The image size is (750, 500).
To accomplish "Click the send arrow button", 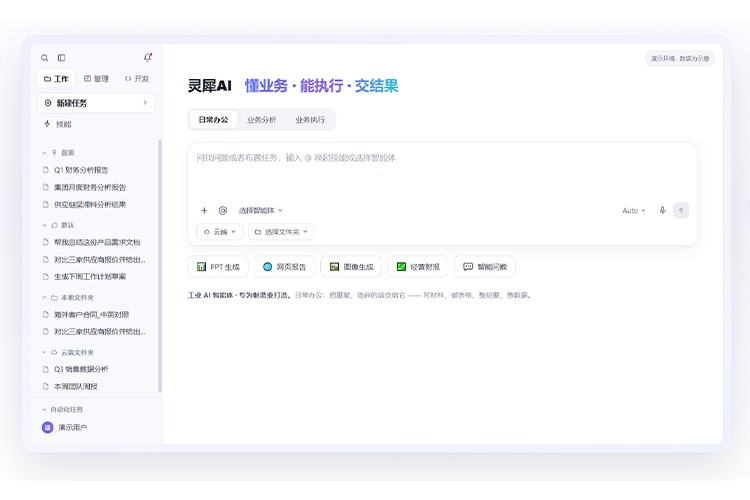I will coord(681,211).
